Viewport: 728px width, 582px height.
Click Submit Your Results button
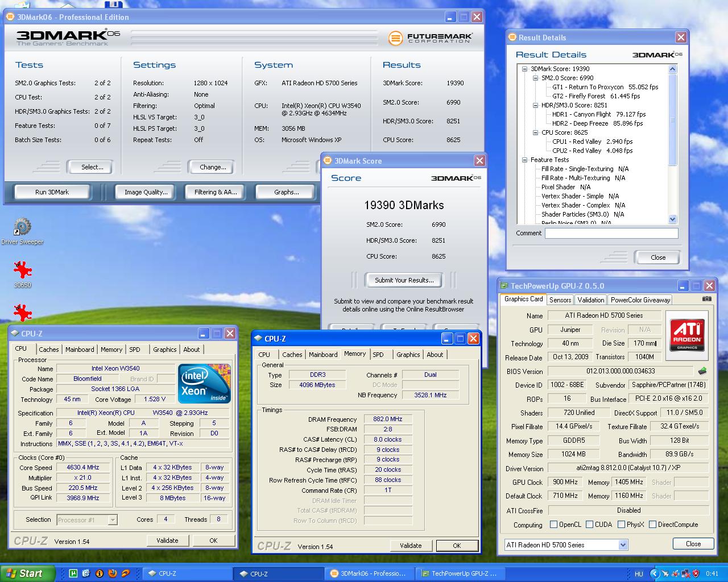click(x=404, y=280)
